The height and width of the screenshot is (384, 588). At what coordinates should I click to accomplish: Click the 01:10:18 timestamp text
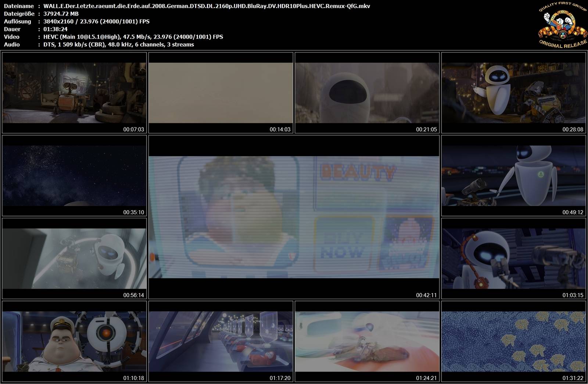133,378
